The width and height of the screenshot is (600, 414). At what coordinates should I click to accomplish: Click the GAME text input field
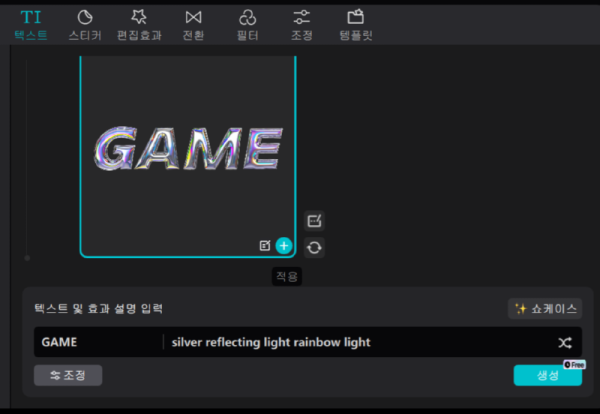pyautogui.click(x=97, y=342)
